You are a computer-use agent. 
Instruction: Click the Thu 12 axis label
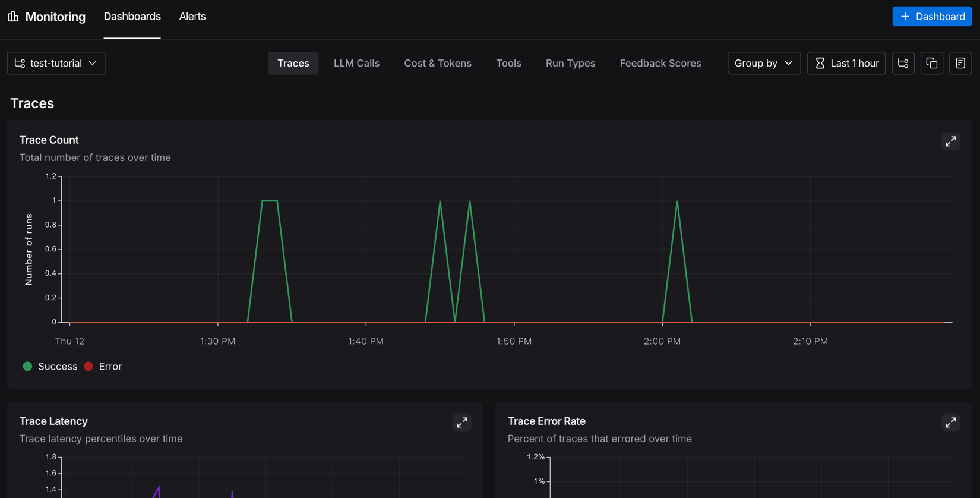coord(69,342)
